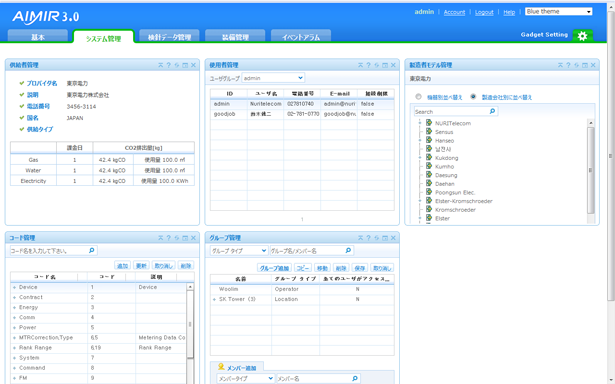This screenshot has height=384, width=615.
Task: Open Gadget Setting gear icon
Action: coord(582,36)
